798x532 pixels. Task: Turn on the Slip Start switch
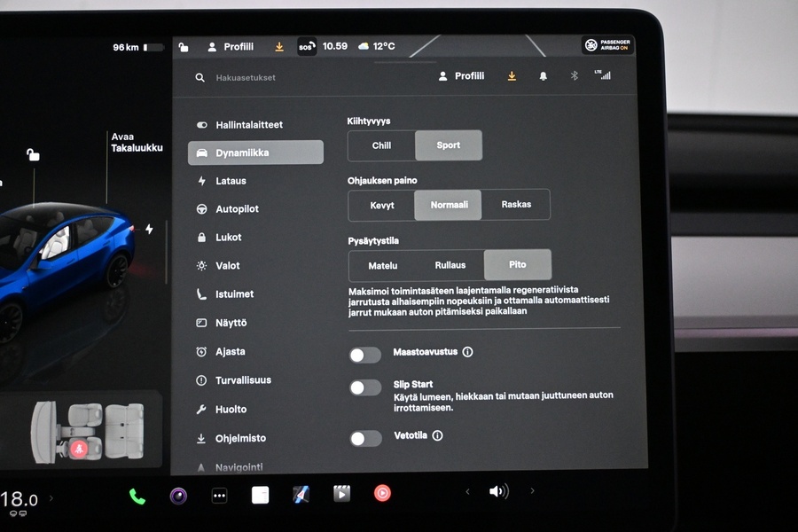pos(364,387)
